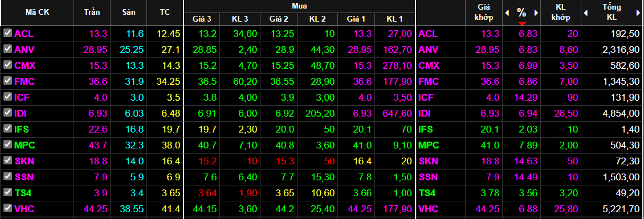The width and height of the screenshot is (644, 219).
Task: Select TS4 symbol in right-side column
Action: (x=427, y=193)
